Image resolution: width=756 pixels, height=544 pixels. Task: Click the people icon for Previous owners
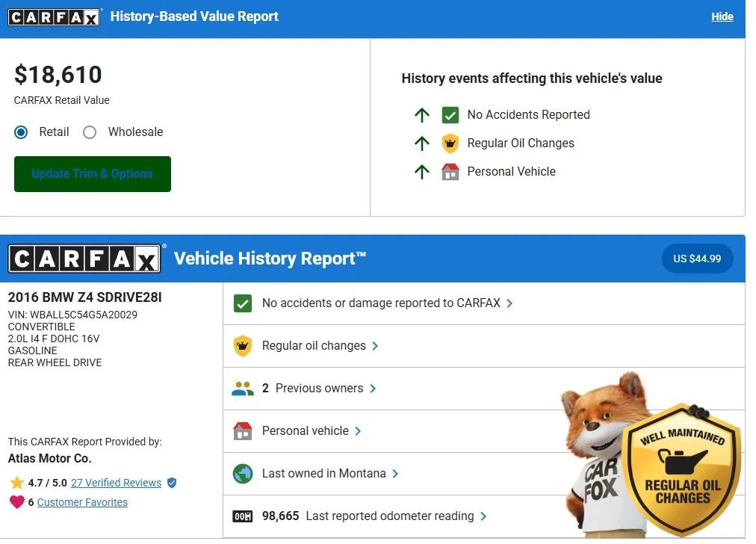coord(243,389)
